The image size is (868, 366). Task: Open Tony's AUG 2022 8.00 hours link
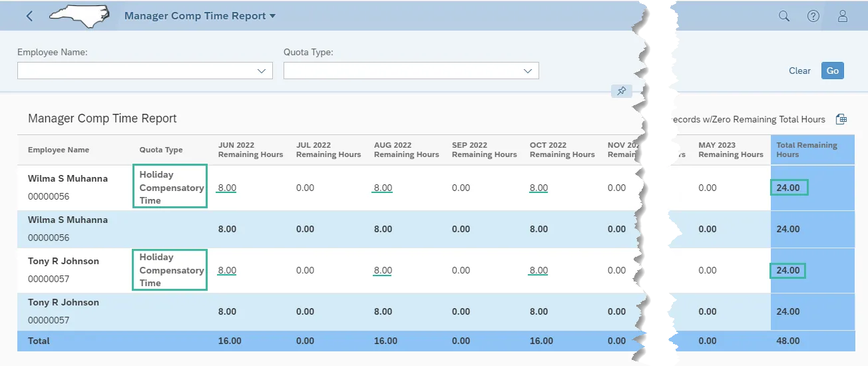[x=383, y=271]
